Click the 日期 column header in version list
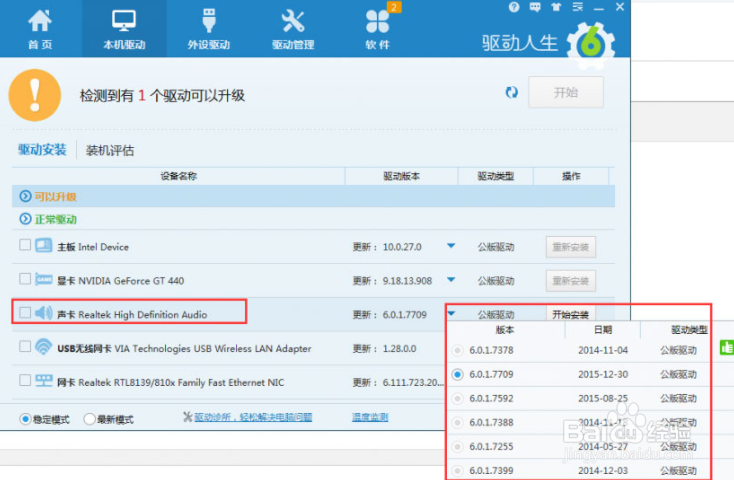This screenshot has height=480, width=734. click(602, 330)
